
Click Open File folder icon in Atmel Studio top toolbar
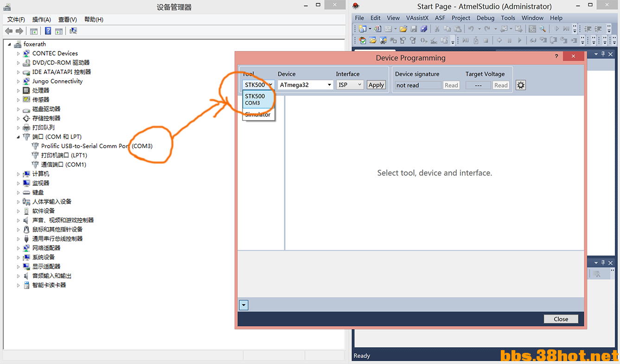(x=403, y=29)
